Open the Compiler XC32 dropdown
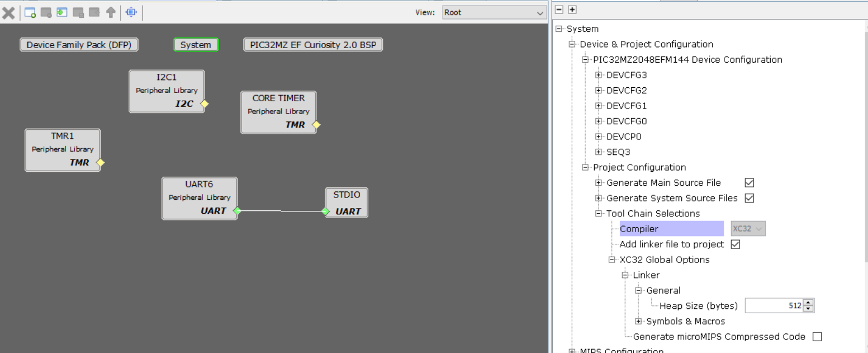This screenshot has height=353, width=868. [x=748, y=229]
